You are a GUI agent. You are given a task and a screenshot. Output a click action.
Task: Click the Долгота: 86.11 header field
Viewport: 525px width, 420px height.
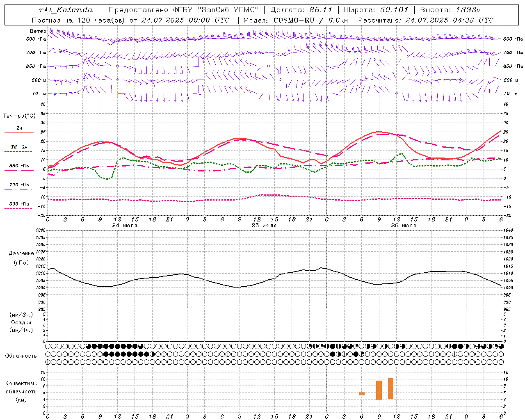click(301, 10)
